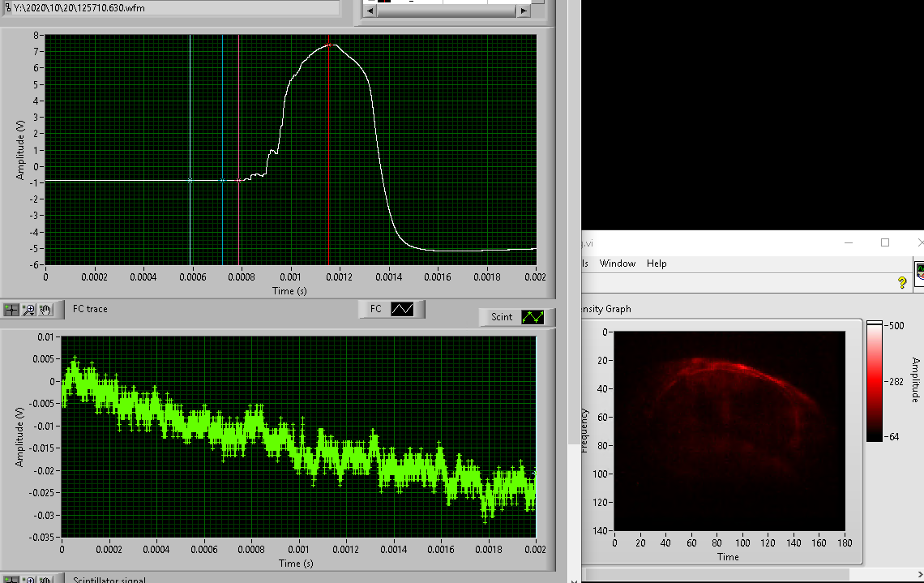Click the Scint legend label
The height and width of the screenshot is (583, 924).
coord(502,317)
